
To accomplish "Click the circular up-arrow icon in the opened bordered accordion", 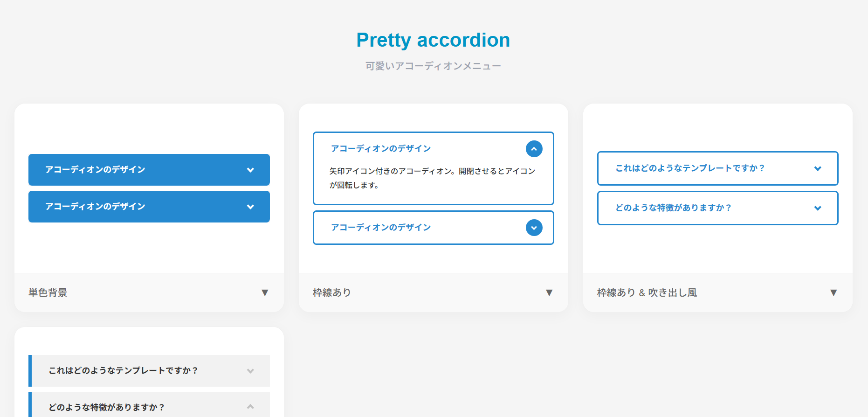I will 534,149.
